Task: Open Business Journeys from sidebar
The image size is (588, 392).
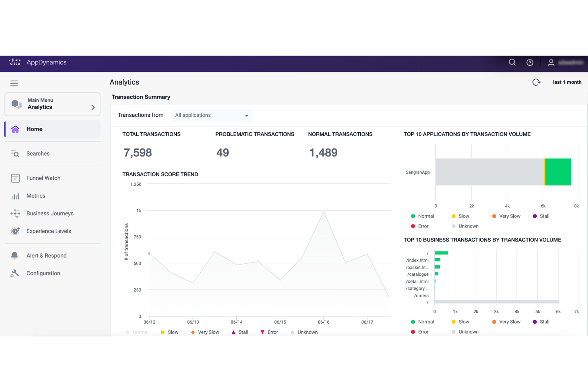Action: click(x=50, y=214)
